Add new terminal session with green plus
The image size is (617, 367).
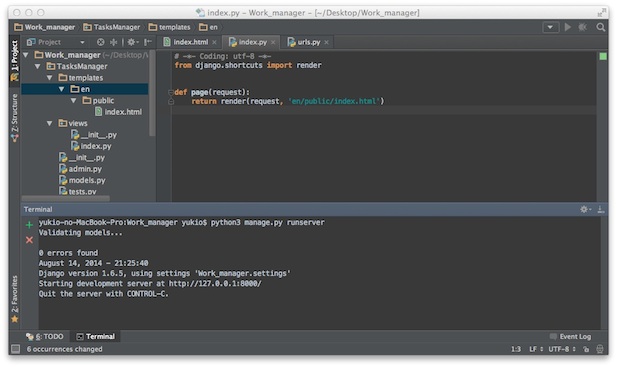[29, 225]
